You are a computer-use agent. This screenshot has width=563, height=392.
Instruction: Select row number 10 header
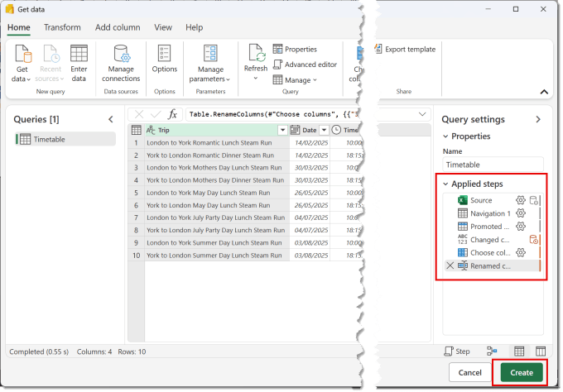coord(136,256)
